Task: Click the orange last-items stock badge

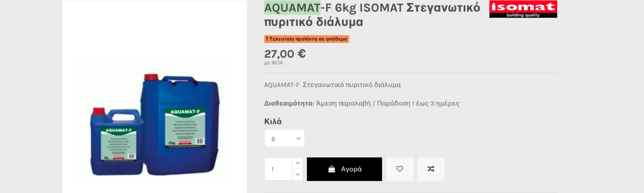Action: (x=306, y=39)
